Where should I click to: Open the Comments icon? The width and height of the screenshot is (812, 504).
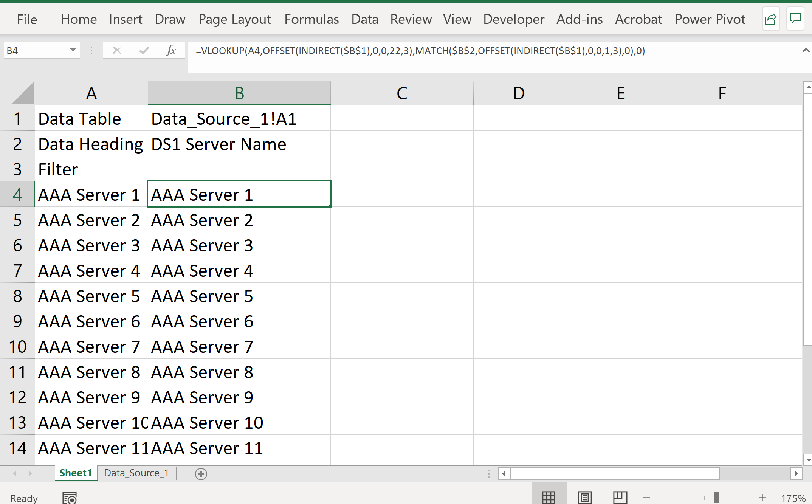tap(795, 19)
